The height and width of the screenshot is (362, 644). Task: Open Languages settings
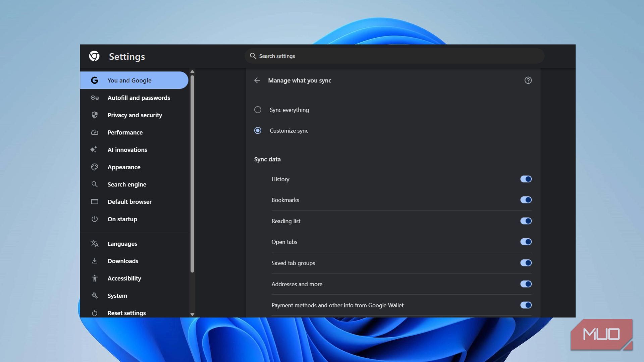(x=134, y=244)
